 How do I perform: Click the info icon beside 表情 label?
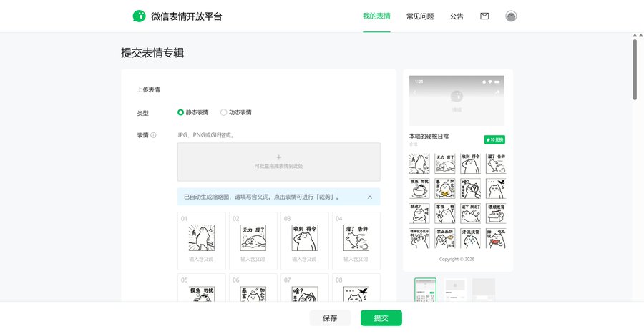coord(153,135)
